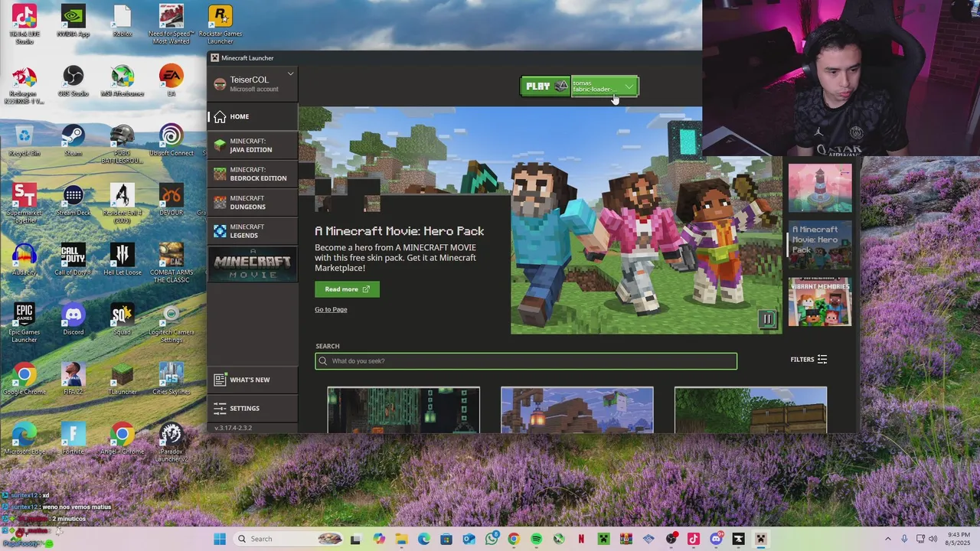Open Epic Games Launcher desktop shortcut
Image resolution: width=980 pixels, height=551 pixels.
click(x=24, y=323)
